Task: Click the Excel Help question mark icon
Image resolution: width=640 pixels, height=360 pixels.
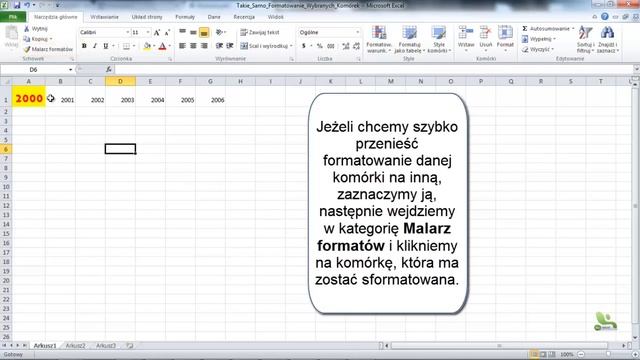Action: point(605,17)
